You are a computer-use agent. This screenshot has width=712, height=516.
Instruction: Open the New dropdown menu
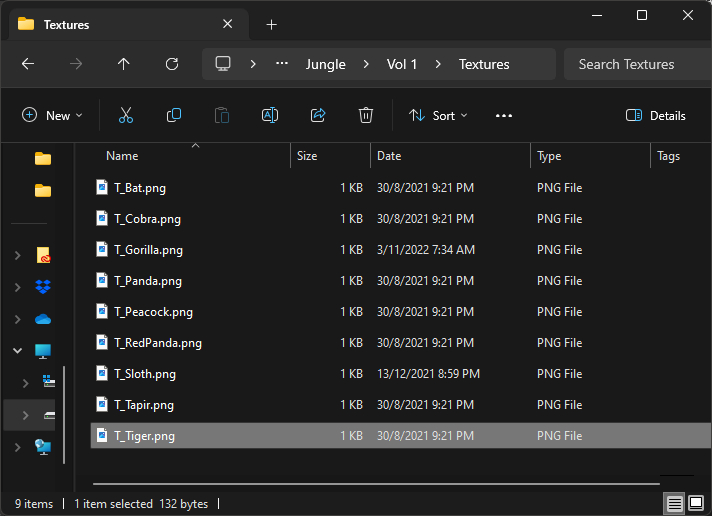(x=52, y=115)
